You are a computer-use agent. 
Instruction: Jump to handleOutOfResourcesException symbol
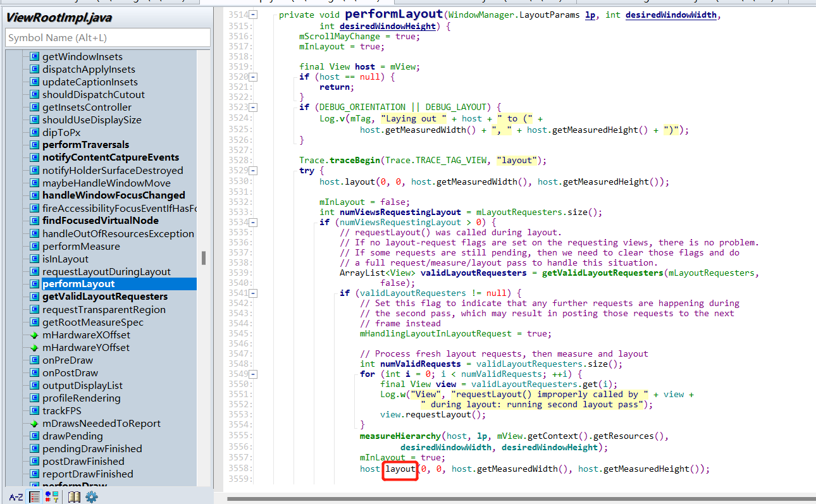point(118,233)
